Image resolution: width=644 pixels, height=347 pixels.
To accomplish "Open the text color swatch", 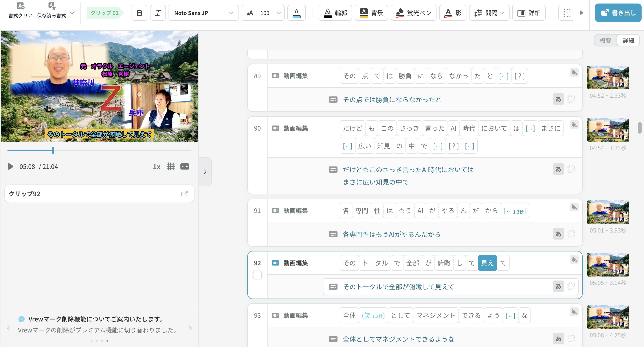I will (296, 13).
